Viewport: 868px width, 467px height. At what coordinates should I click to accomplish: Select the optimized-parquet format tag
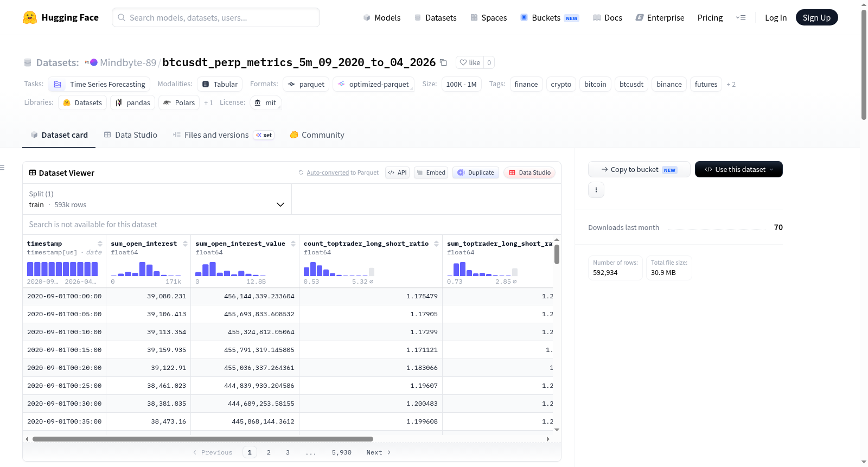point(373,84)
